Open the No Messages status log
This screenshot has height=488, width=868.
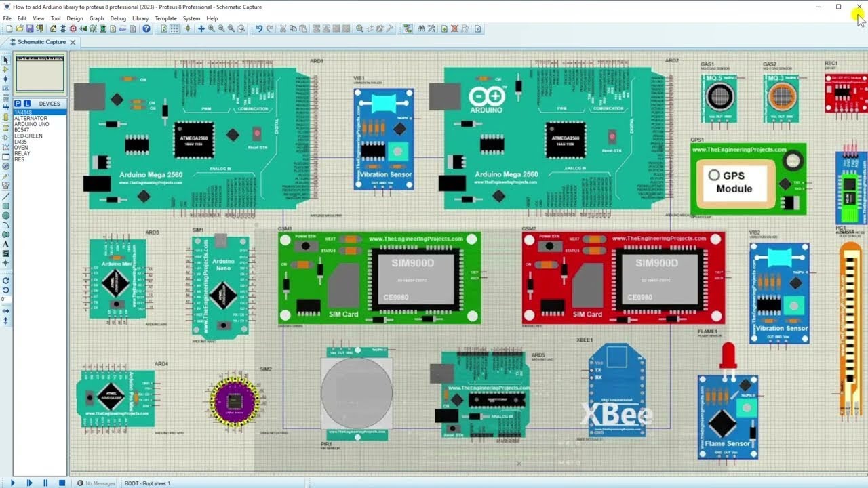coord(96,483)
